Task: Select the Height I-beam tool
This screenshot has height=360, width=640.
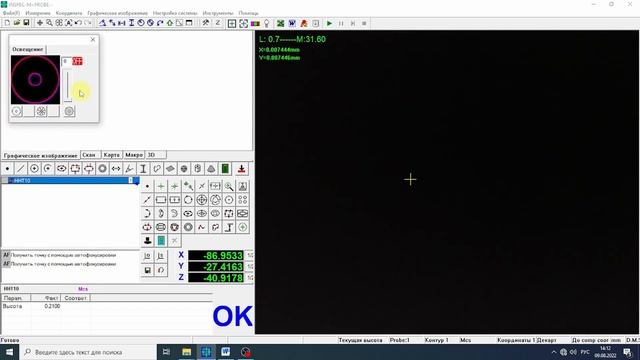Action: pos(143,169)
